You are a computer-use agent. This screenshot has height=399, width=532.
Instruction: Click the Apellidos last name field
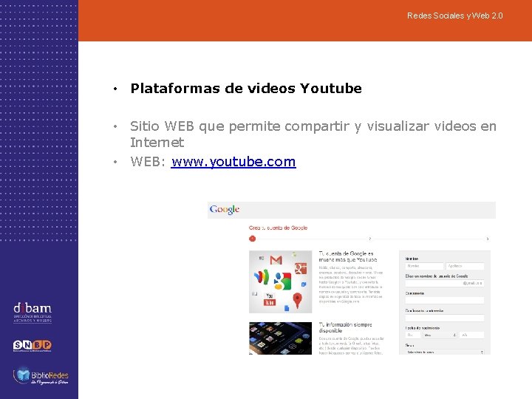tap(465, 266)
